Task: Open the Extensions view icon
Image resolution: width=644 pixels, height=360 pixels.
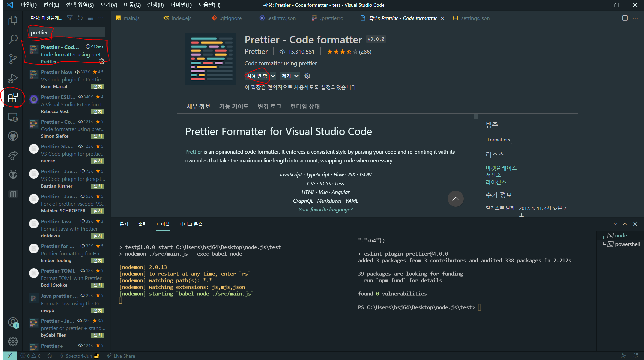Action: click(13, 98)
